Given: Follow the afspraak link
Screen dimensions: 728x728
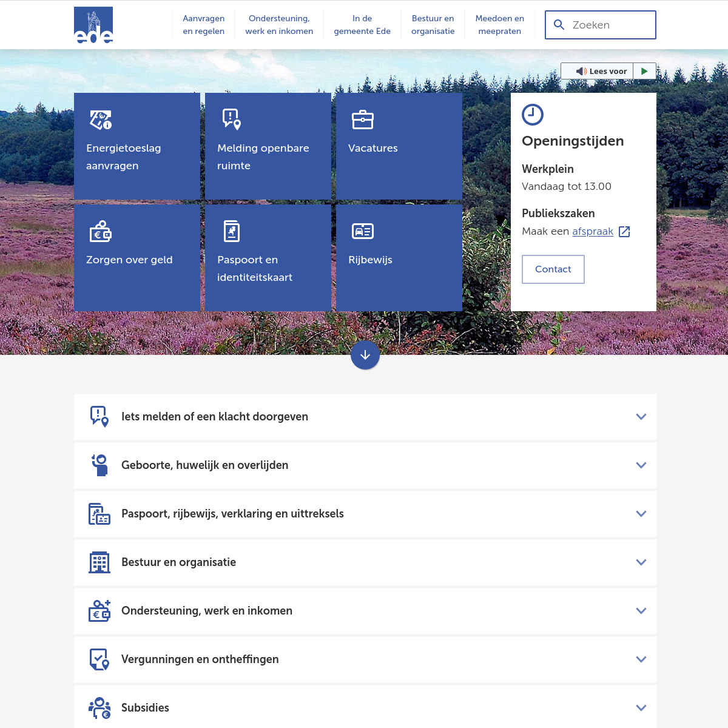Looking at the screenshot, I should click(593, 231).
